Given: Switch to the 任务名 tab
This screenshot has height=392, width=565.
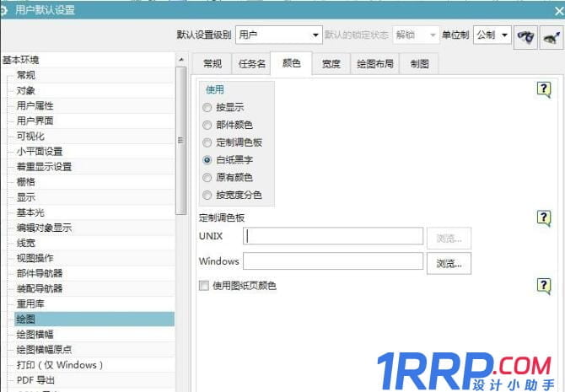Looking at the screenshot, I should click(x=252, y=64).
